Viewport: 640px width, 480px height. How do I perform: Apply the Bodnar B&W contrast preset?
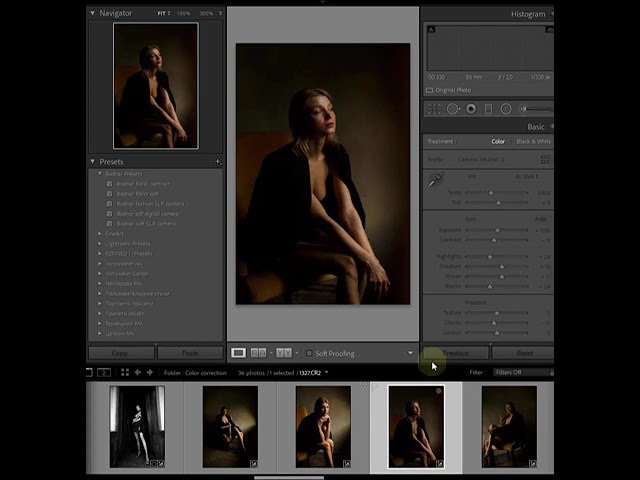point(143,183)
